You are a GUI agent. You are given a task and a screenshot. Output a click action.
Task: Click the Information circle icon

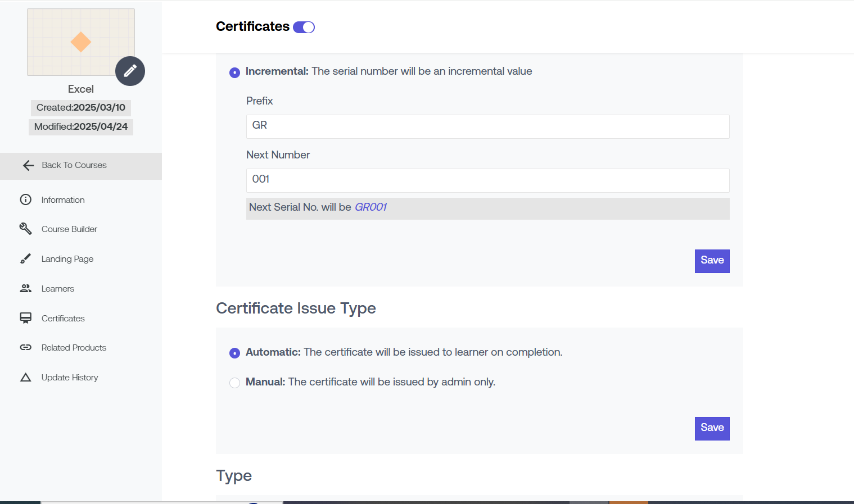(x=26, y=199)
